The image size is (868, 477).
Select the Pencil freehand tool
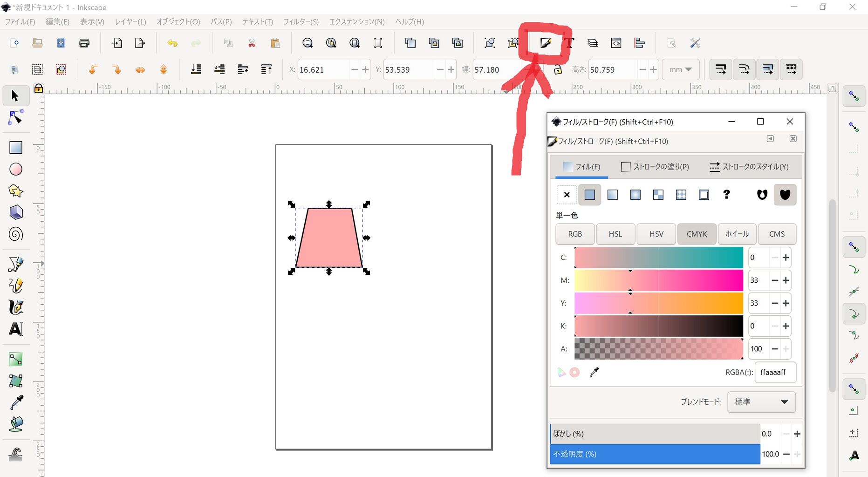tap(16, 286)
